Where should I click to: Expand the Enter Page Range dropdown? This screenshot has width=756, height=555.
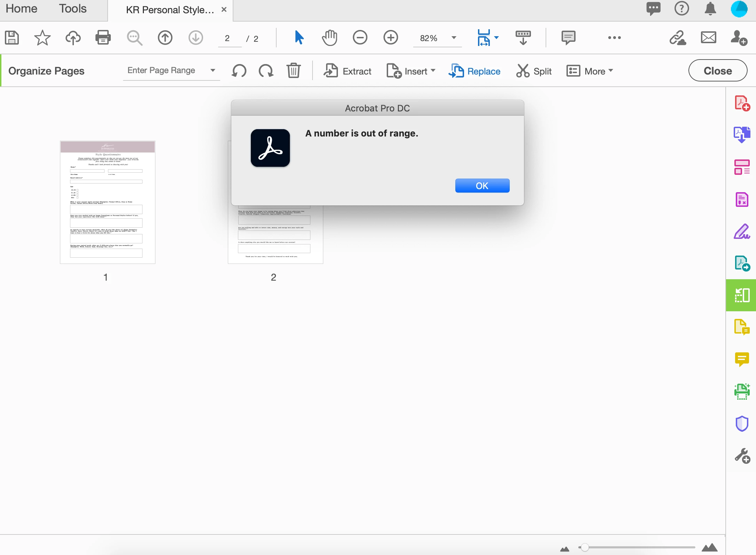213,70
